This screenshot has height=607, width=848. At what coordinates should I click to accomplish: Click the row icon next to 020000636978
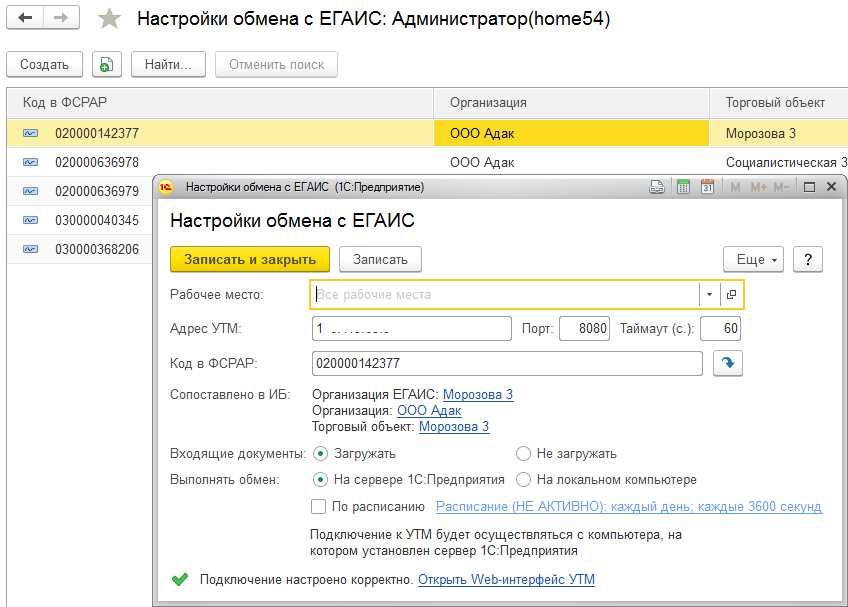coord(31,162)
